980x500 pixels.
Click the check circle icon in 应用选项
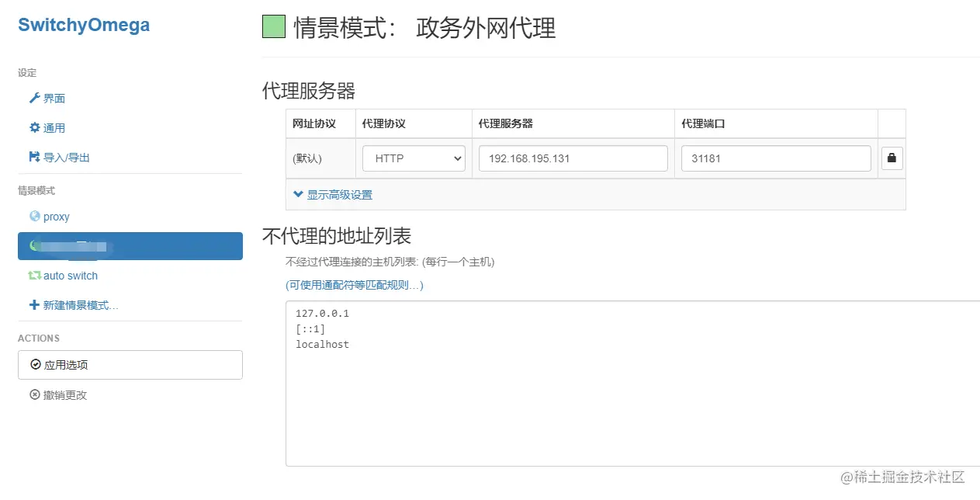tap(35, 364)
